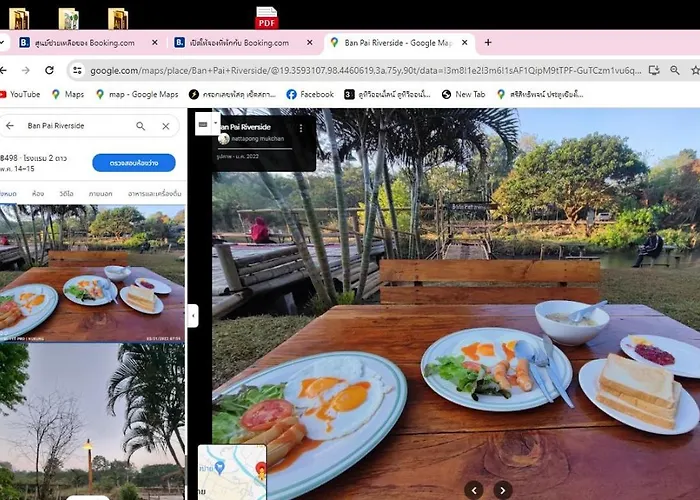Click the magnifier search icon in Maps
The image size is (700, 500).
tap(141, 126)
